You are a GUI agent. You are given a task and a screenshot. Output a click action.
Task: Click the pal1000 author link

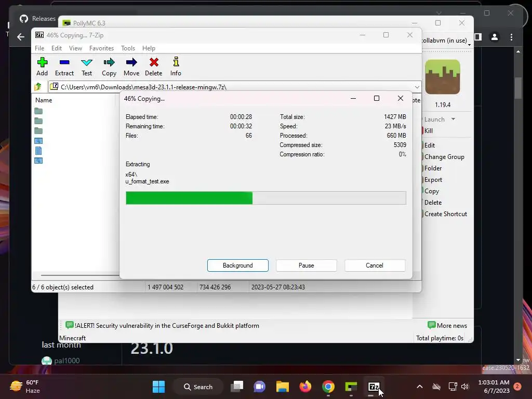[67, 361]
